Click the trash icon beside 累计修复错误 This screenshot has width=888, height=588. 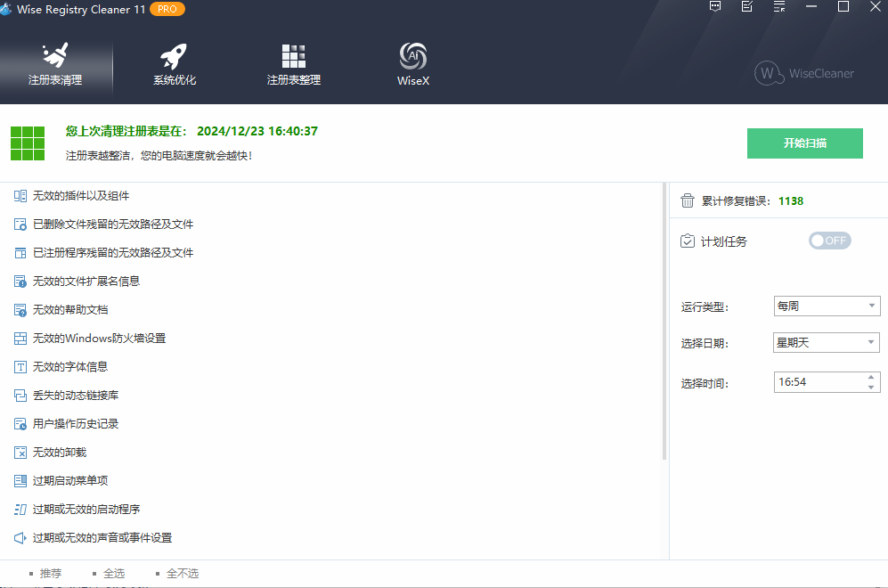pos(686,200)
